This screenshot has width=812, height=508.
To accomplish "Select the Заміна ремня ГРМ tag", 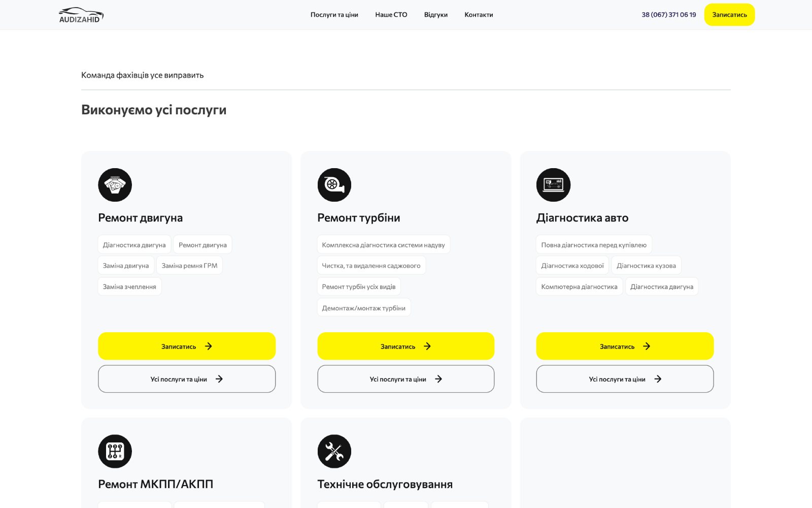I will coord(189,265).
